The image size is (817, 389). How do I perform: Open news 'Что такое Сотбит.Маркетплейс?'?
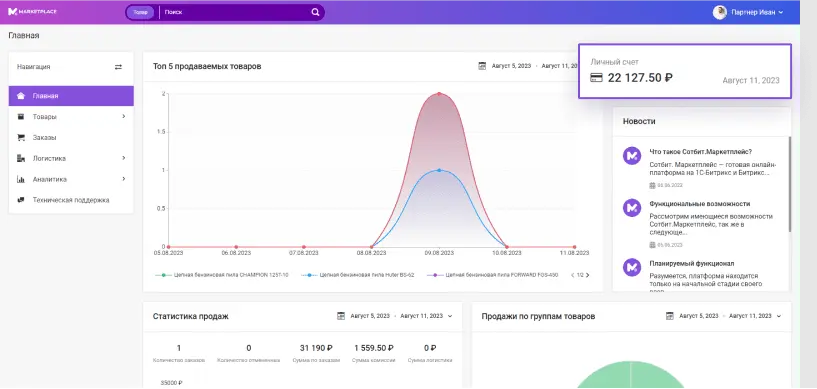click(700, 152)
